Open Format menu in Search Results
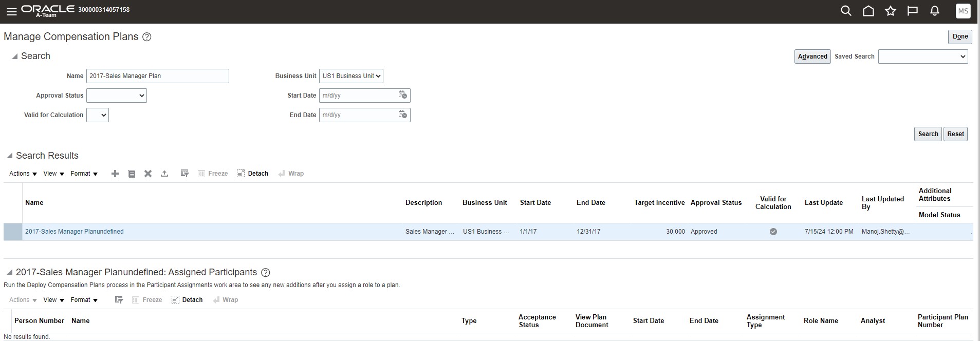Screen dimensions: 980x341 point(84,174)
